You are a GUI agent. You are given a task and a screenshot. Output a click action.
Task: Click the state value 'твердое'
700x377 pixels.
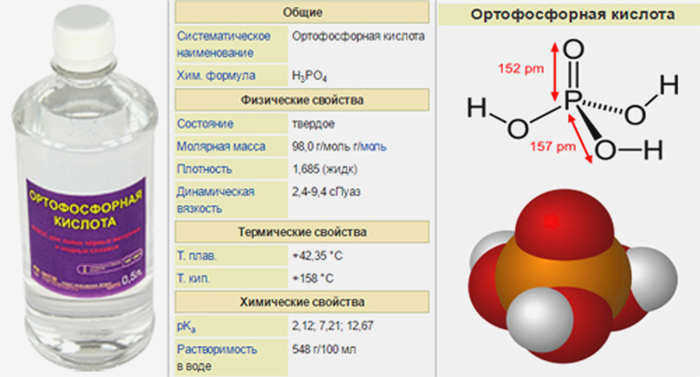313,124
